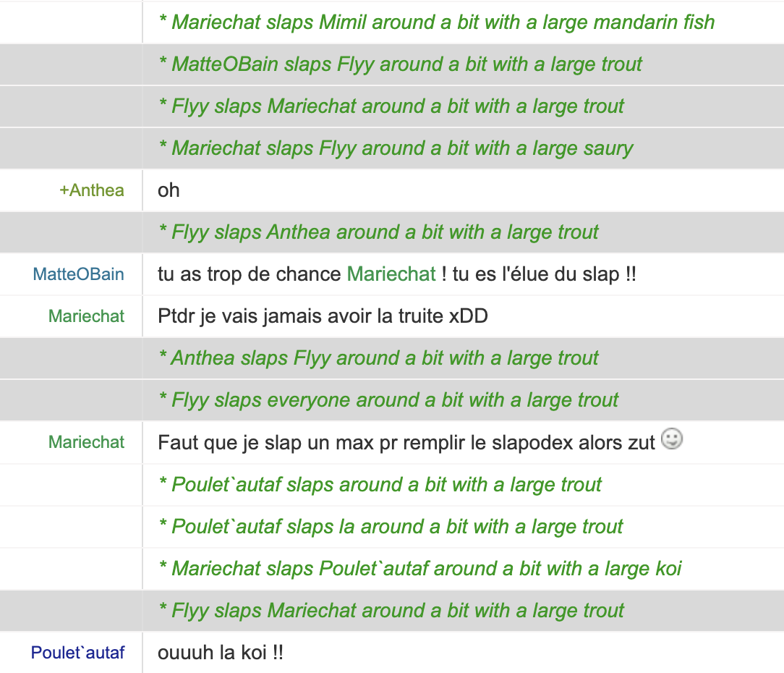Click the large koi slap action line
The height and width of the screenshot is (673, 784).
[x=420, y=568]
